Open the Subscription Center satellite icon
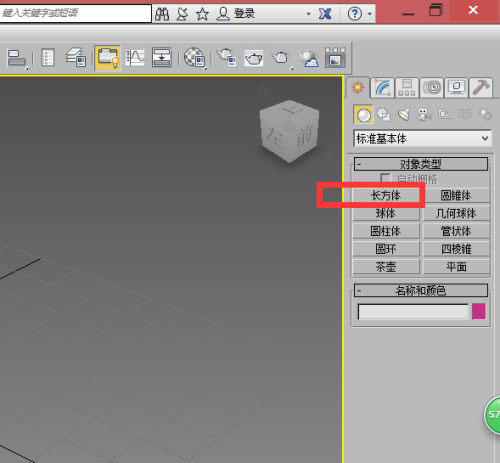Screen dimensions: 500x463 click(x=182, y=14)
